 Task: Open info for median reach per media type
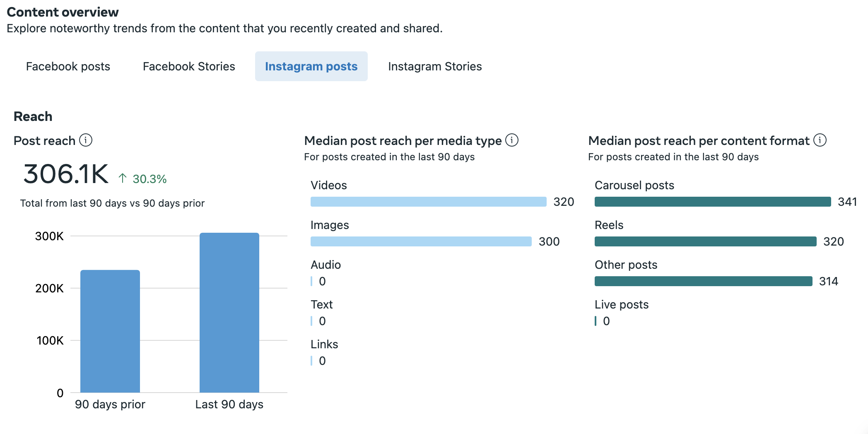click(512, 140)
